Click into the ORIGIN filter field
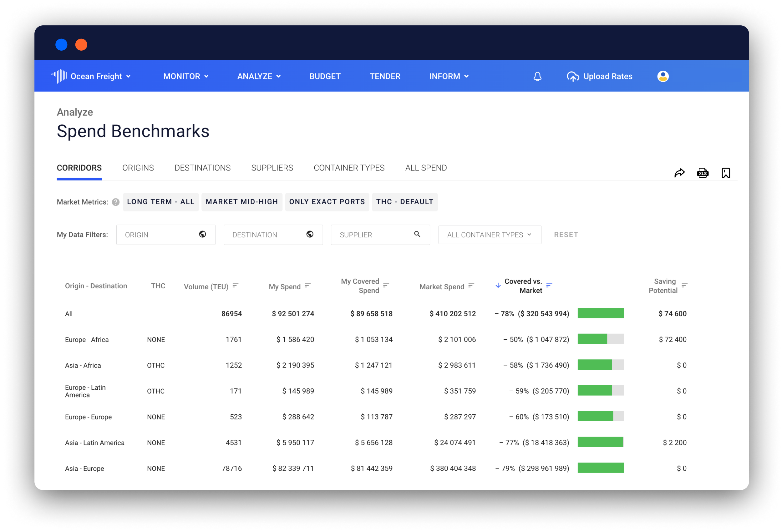 click(x=165, y=235)
